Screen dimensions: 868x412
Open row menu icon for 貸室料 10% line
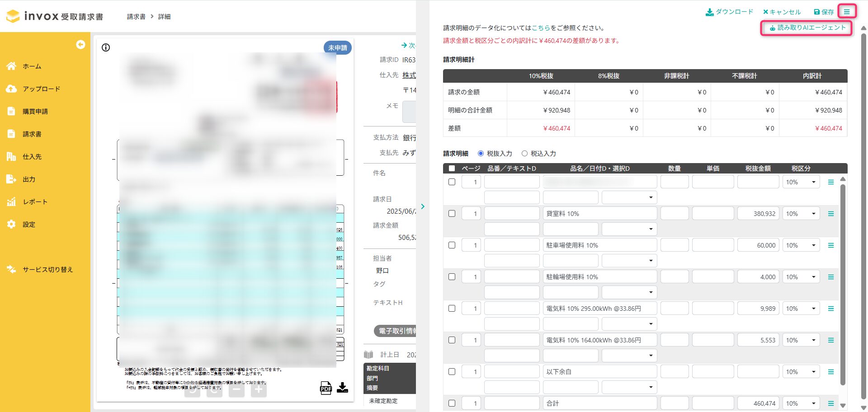click(830, 214)
